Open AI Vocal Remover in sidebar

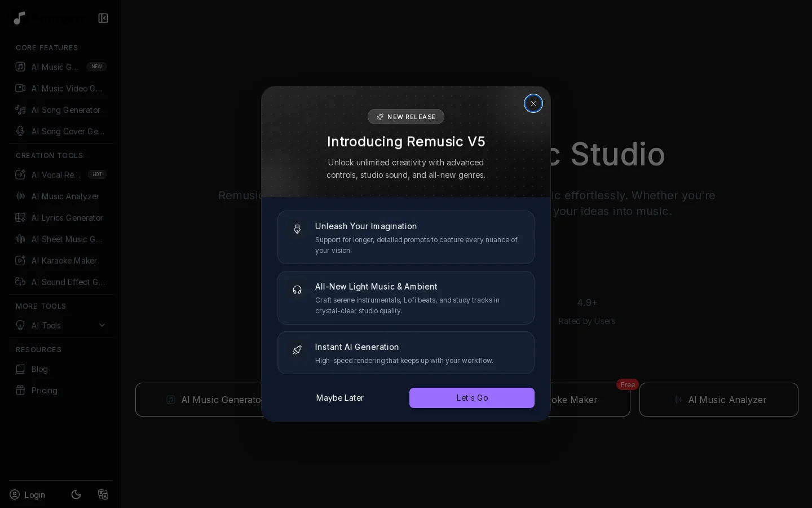click(60, 174)
